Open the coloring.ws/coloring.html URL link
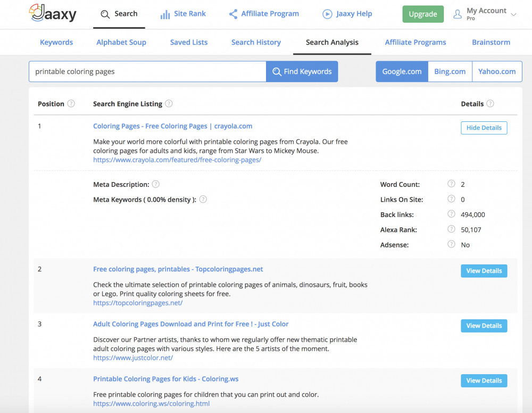The image size is (532, 413). click(151, 403)
